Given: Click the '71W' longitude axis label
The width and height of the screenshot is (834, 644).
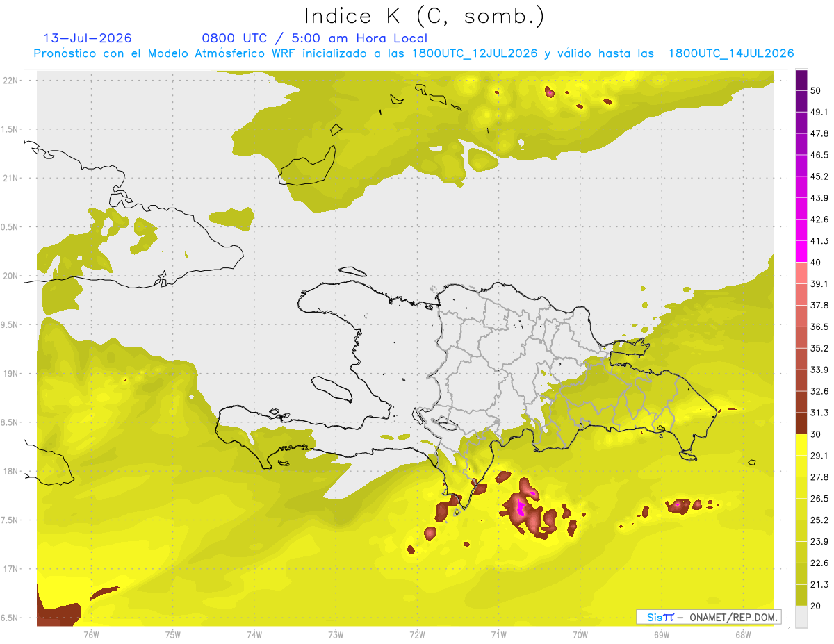Looking at the screenshot, I should [x=498, y=634].
